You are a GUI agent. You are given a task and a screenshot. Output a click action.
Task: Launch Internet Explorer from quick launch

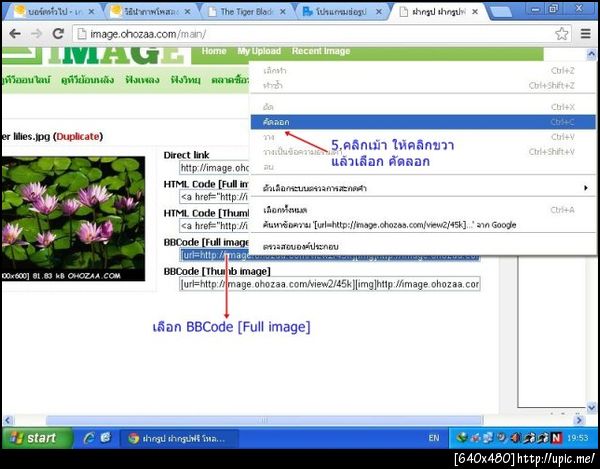(x=89, y=438)
